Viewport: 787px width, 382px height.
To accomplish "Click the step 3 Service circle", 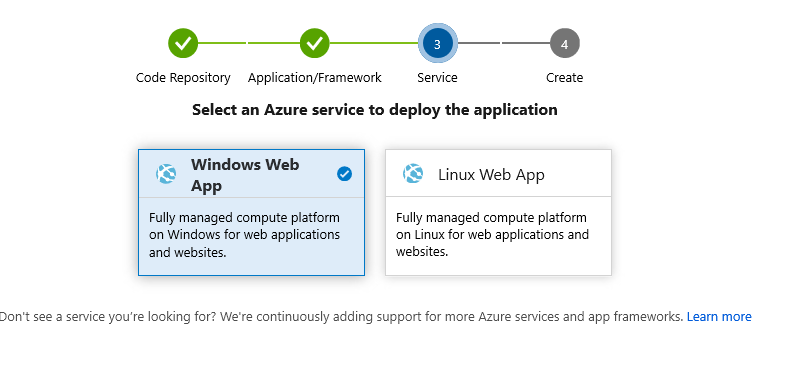I will [x=437, y=44].
